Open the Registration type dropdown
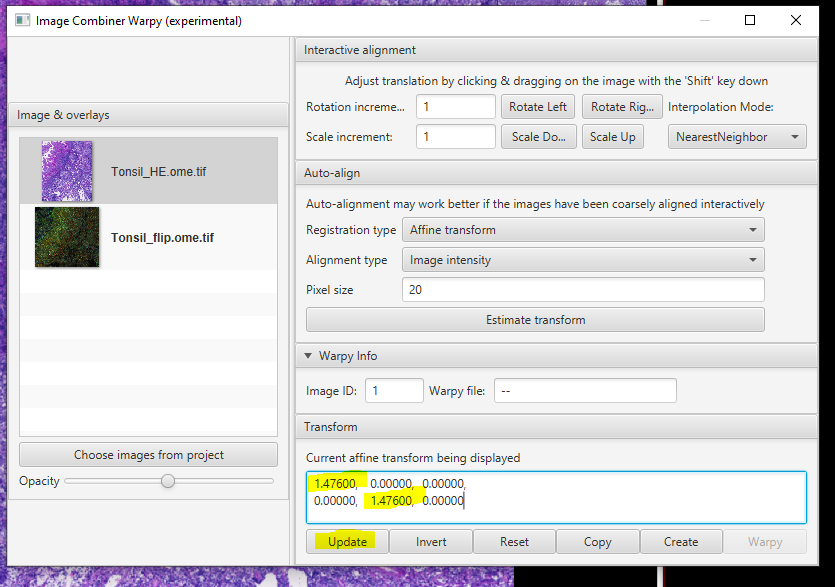 click(x=583, y=230)
